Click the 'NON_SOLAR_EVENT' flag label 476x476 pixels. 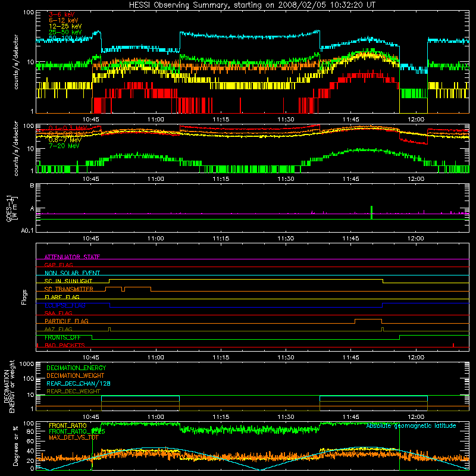pyautogui.click(x=72, y=273)
